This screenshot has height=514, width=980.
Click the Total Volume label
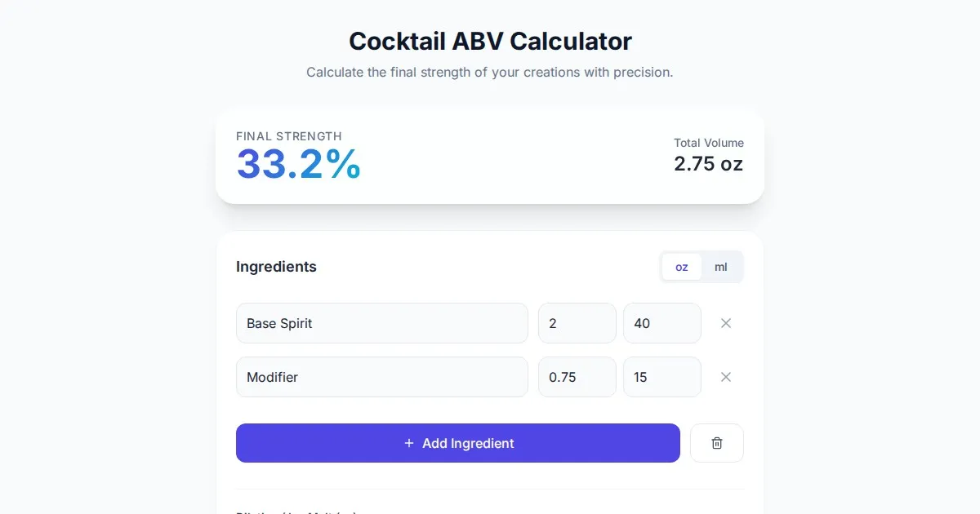708,143
